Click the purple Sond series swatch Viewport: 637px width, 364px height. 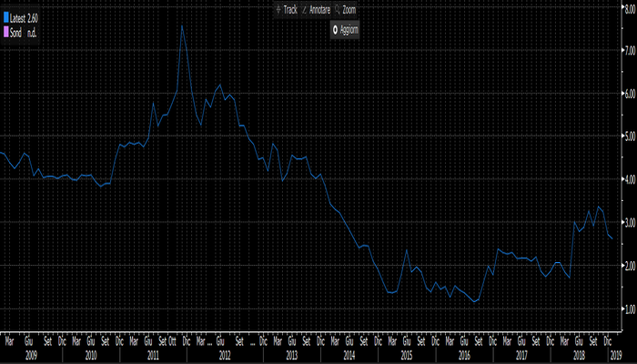coord(5,31)
